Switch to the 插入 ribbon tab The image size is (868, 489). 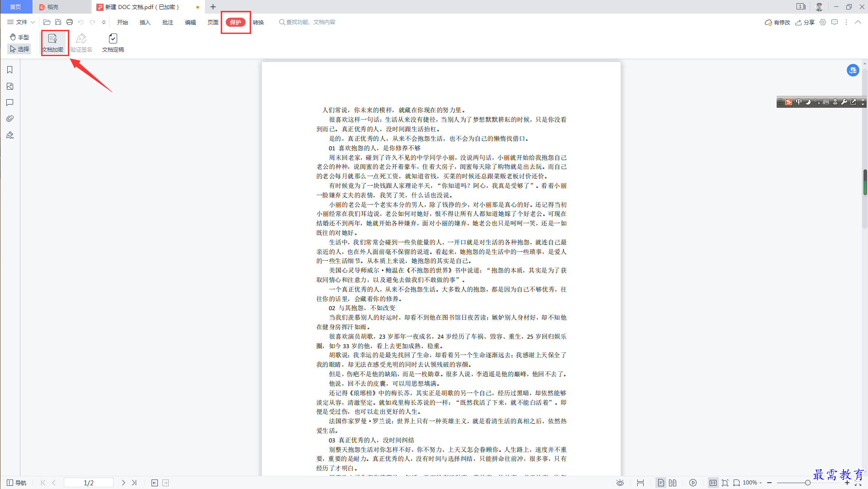145,22
